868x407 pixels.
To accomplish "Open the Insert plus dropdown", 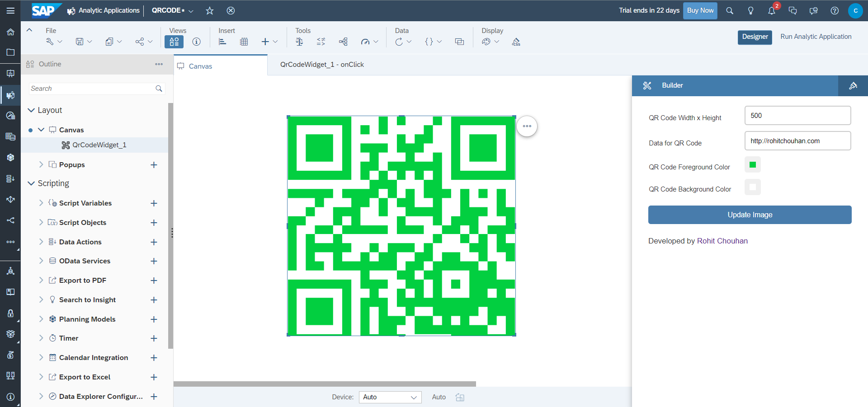I will pos(269,42).
